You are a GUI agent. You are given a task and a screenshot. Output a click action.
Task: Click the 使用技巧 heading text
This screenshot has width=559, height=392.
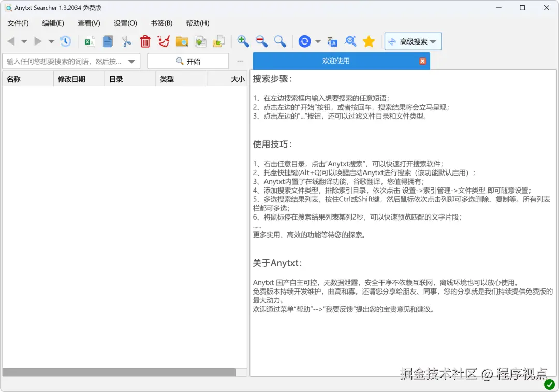[272, 144]
